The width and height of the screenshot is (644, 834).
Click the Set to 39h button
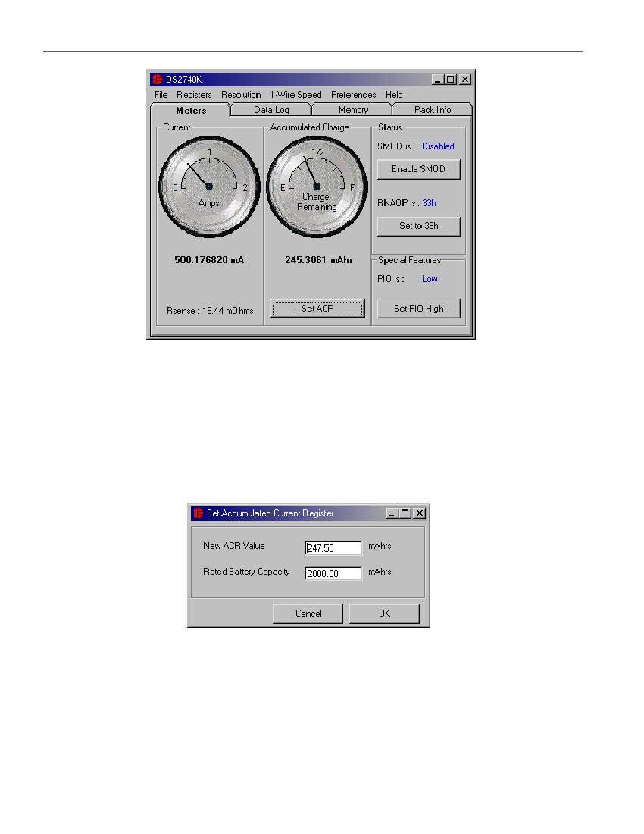click(419, 226)
